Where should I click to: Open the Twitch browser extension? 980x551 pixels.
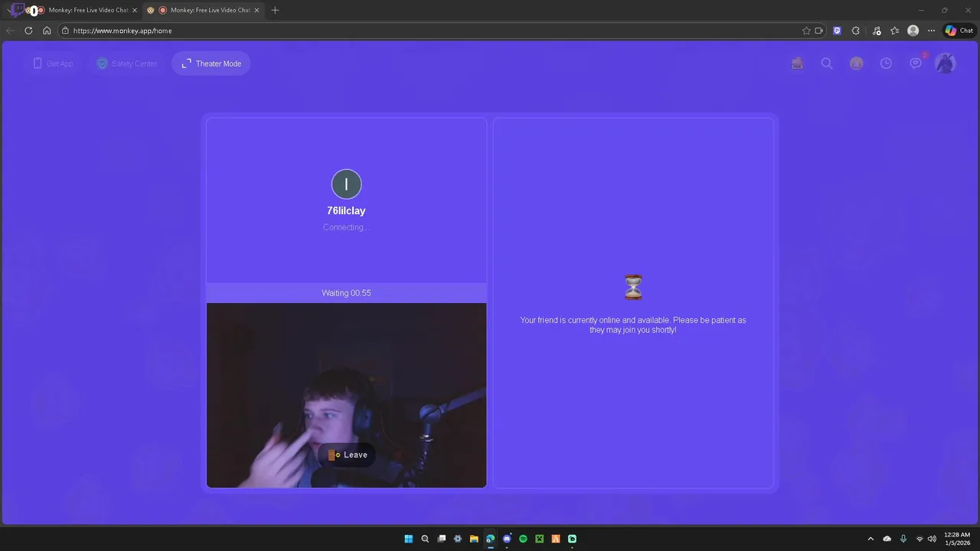point(838,31)
